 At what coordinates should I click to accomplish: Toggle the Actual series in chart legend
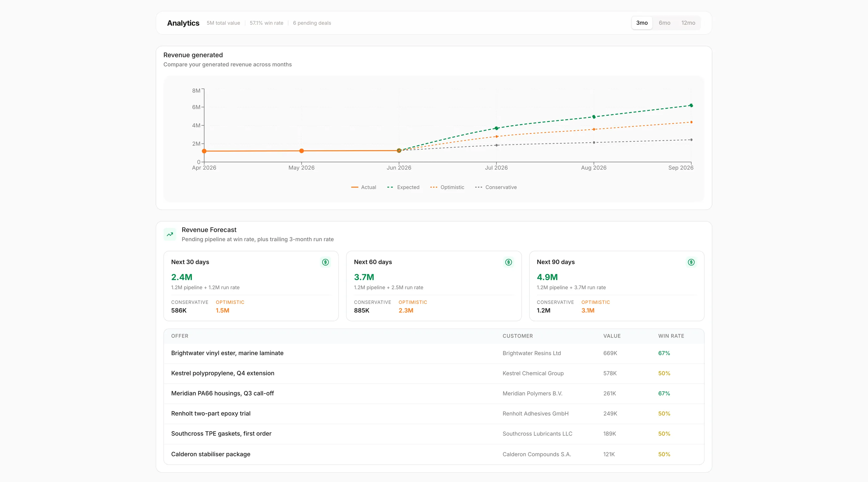(x=364, y=187)
